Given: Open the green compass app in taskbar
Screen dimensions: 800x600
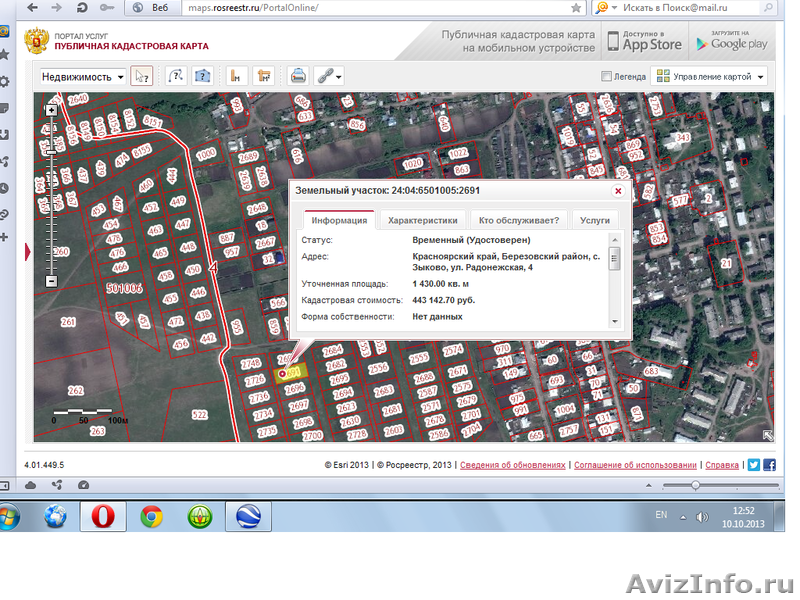Looking at the screenshot, I should 199,516.
